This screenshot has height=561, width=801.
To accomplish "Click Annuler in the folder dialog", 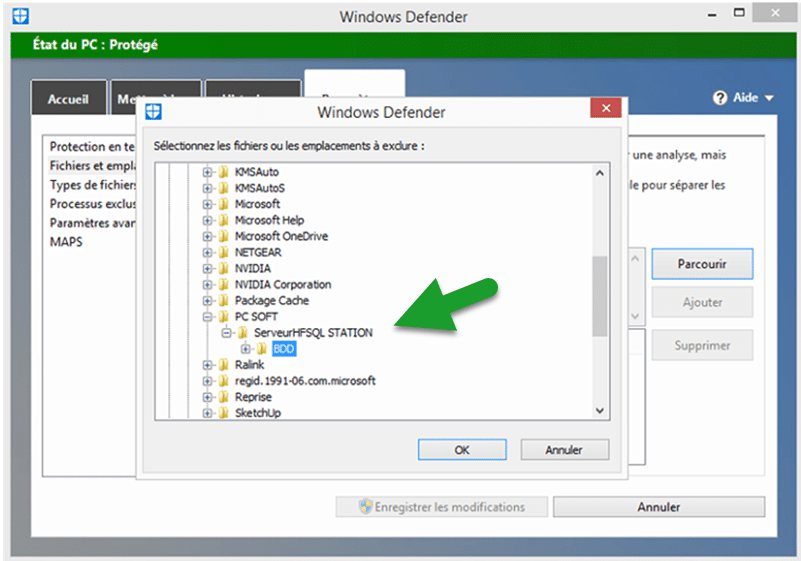I will click(564, 450).
